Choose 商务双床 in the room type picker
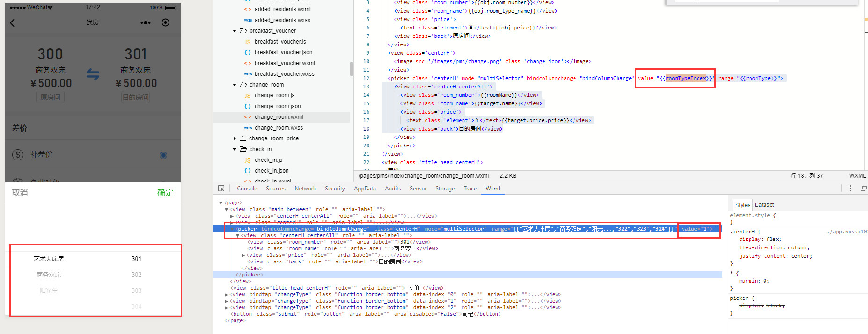The height and width of the screenshot is (334, 868). pyautogui.click(x=49, y=275)
